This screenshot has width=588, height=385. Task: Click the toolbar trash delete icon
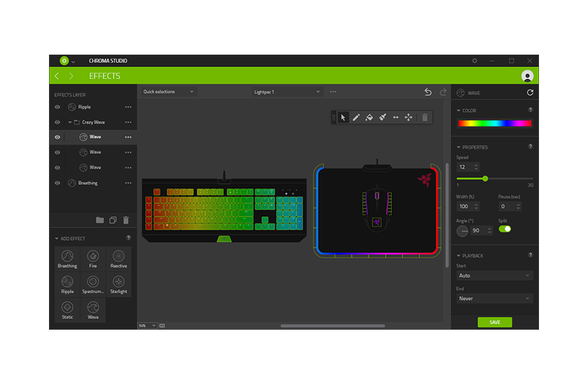coord(425,118)
